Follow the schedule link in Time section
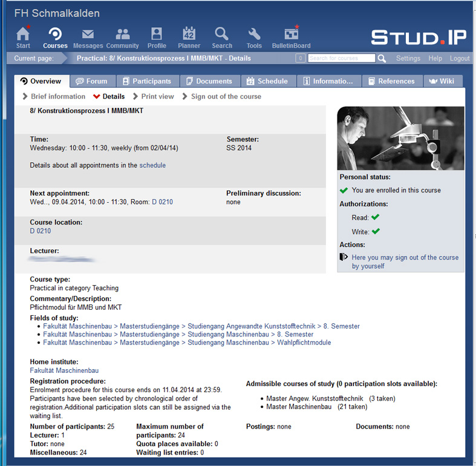The image size is (476, 466). 152,165
